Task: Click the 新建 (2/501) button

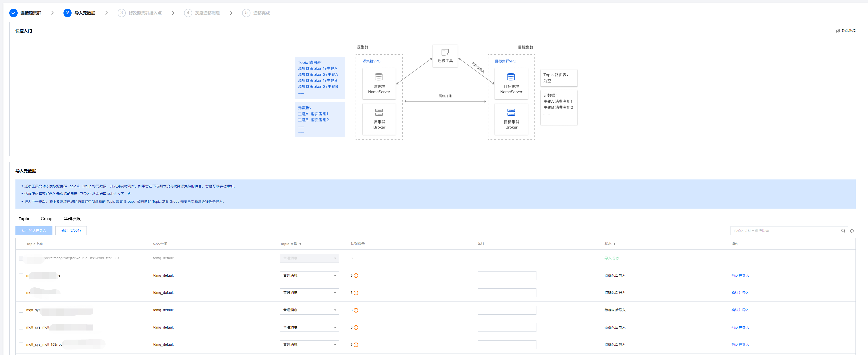Action: pos(71,230)
